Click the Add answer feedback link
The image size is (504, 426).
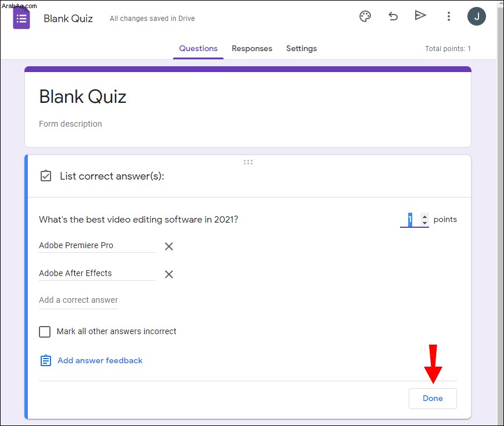(x=100, y=360)
